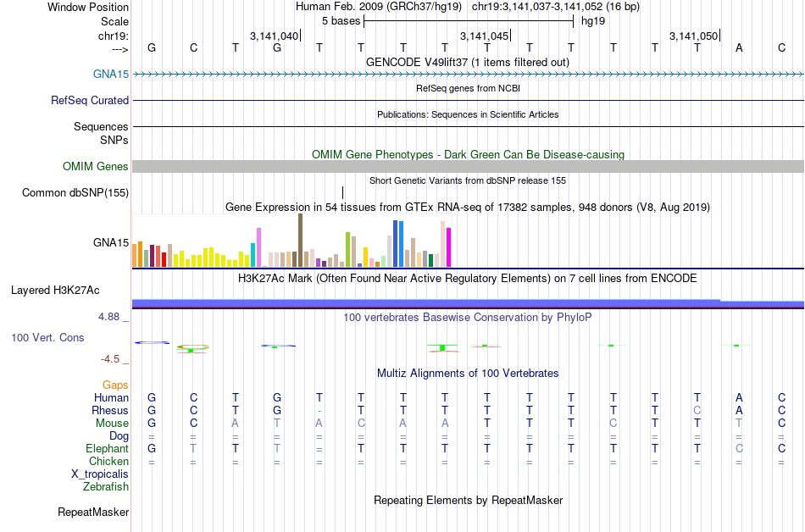Click the GENCODE V49lift37 track title

tap(468, 62)
